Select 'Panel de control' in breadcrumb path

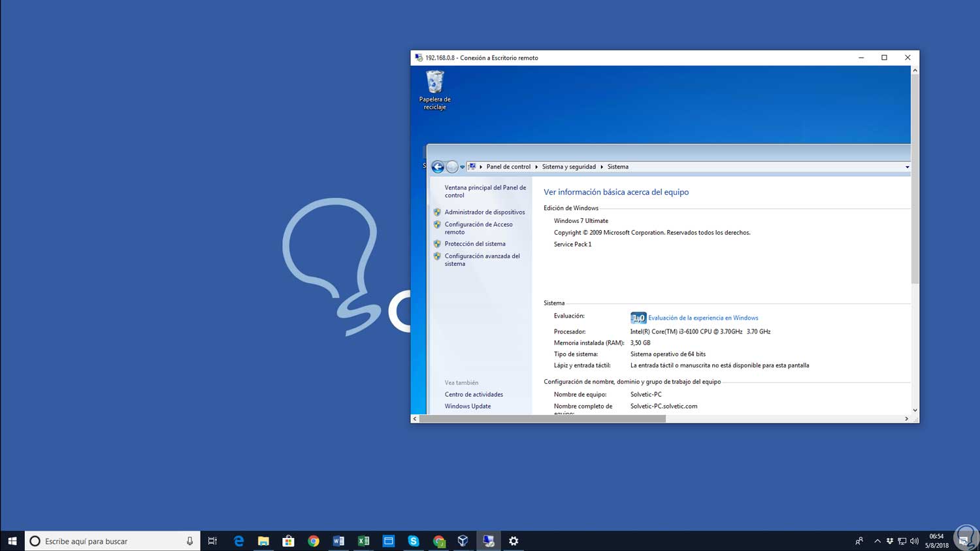[508, 167]
